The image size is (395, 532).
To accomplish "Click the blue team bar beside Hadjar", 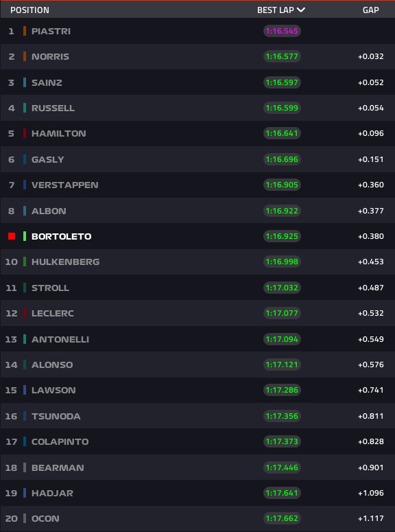I will 25,493.
